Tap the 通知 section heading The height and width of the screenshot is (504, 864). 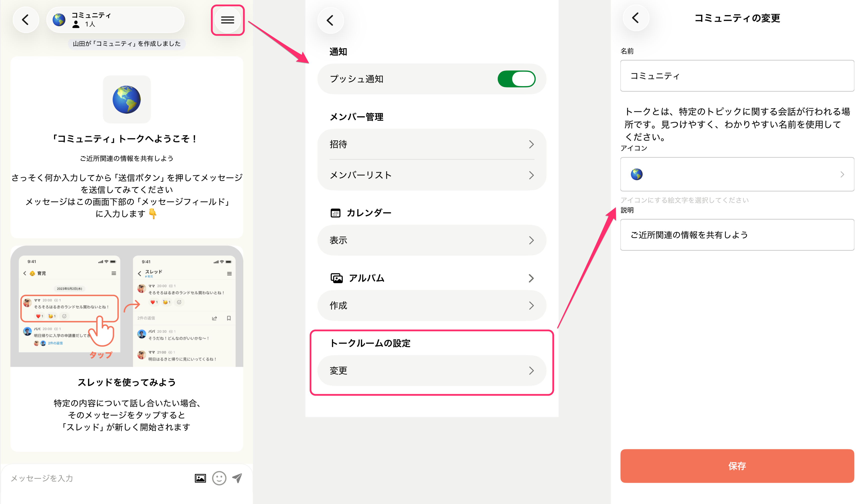click(x=338, y=52)
